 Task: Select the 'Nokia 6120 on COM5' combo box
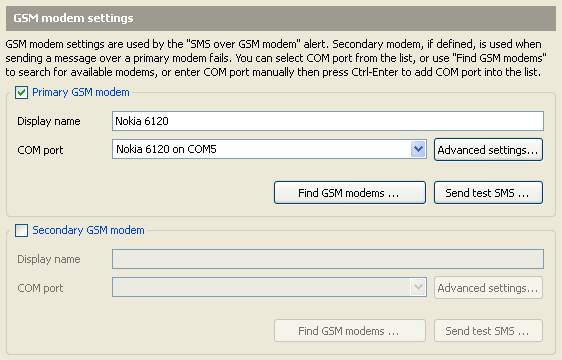click(x=269, y=149)
